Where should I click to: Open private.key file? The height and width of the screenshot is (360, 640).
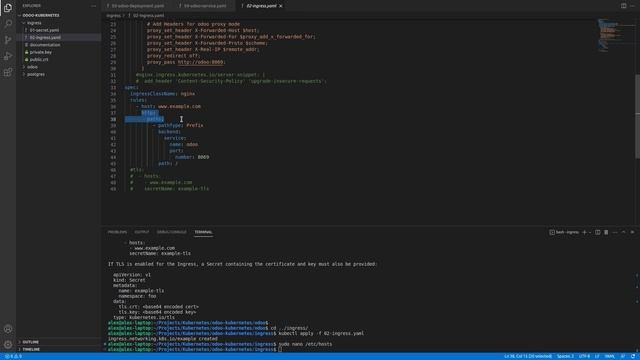coord(40,52)
